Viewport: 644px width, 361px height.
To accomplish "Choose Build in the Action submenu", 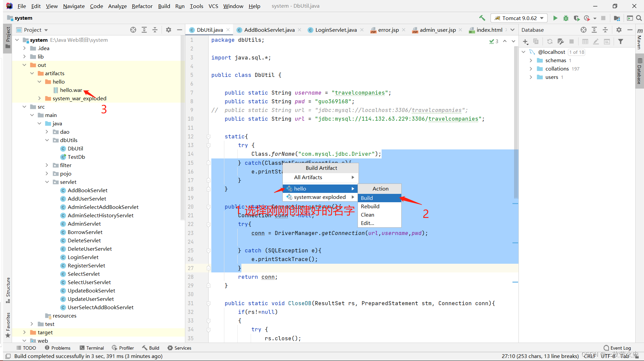I will pyautogui.click(x=367, y=198).
